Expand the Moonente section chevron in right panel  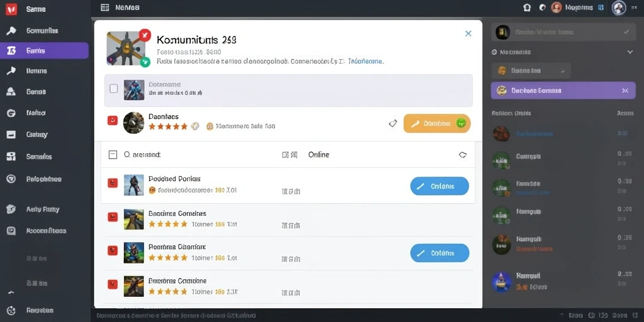coord(630,52)
